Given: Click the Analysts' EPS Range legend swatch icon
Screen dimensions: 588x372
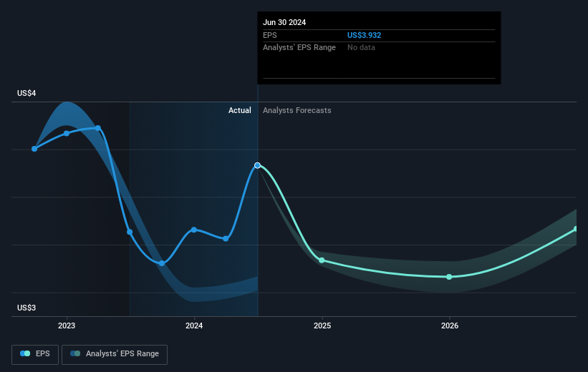Looking at the screenshot, I should click(75, 353).
